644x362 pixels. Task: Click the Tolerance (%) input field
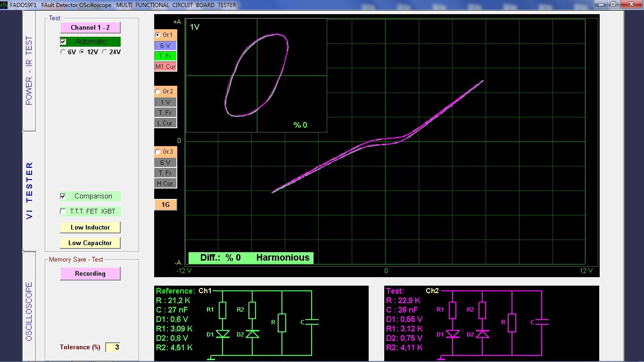[x=113, y=347]
